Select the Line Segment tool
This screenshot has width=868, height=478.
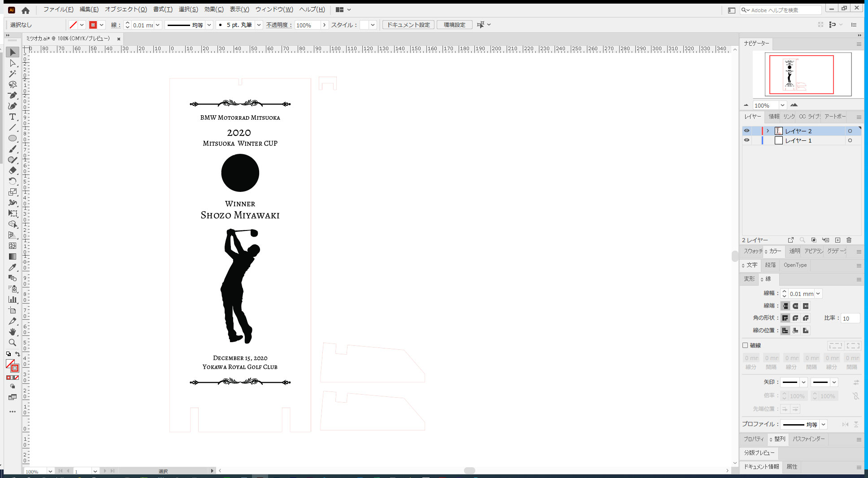(x=13, y=127)
